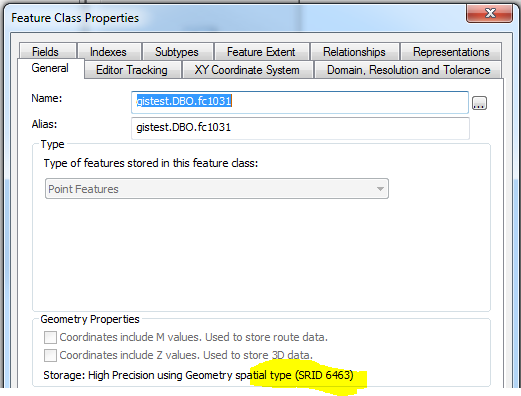This screenshot has width=521, height=396.
Task: Open XY Coordinate System tab
Action: 247,70
